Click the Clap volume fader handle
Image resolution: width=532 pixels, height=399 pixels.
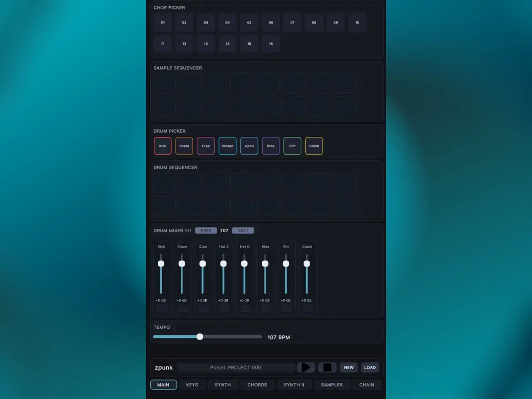202,264
